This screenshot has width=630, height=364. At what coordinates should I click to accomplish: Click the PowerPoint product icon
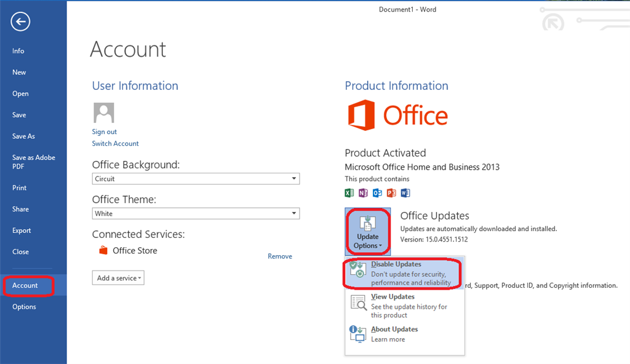pos(391,193)
